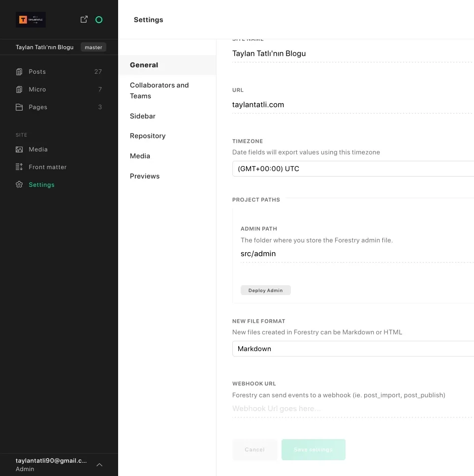This screenshot has width=474, height=476.
Task: Click the Settings gear icon
Action: pos(19,185)
